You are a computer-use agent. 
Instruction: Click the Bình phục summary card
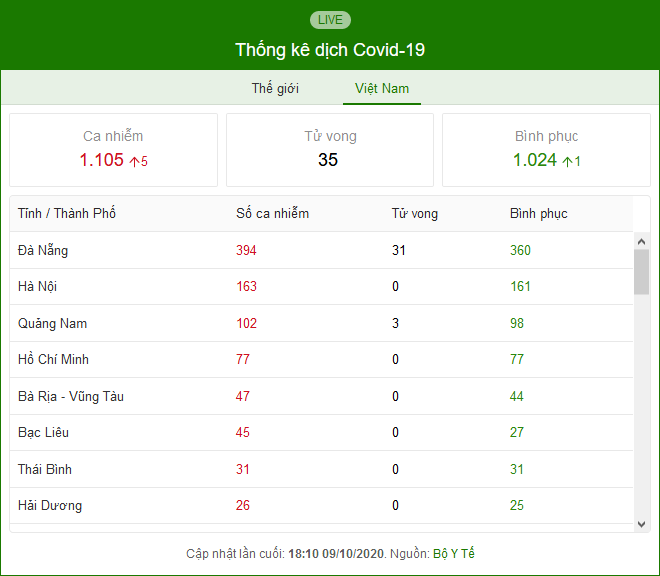tap(546, 149)
